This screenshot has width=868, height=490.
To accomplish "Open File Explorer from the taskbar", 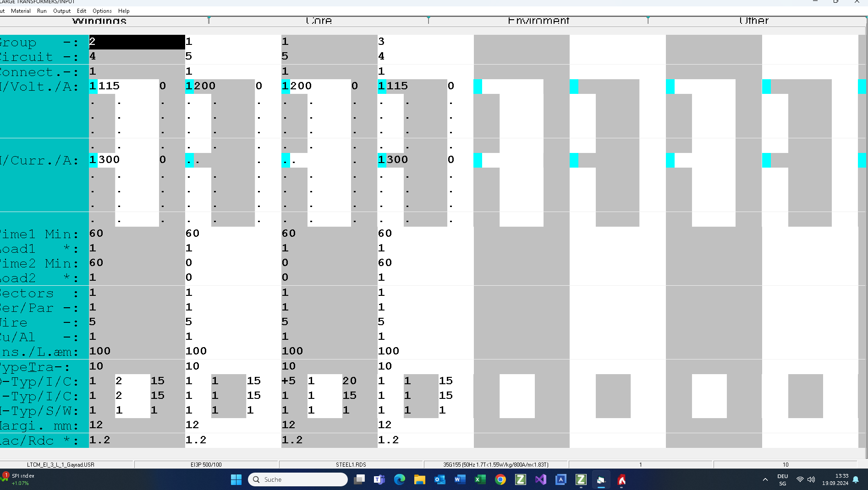I will pyautogui.click(x=420, y=479).
